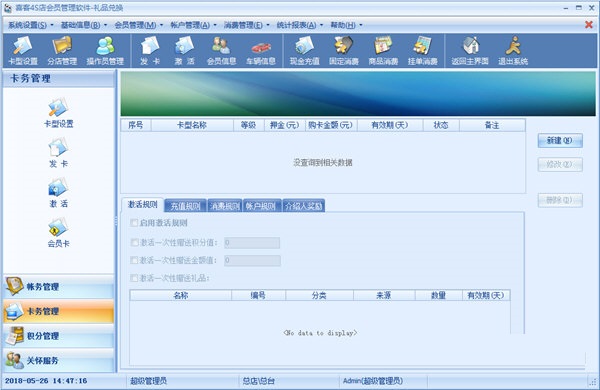
Task: Sort by 序号 column header
Action: (135, 125)
